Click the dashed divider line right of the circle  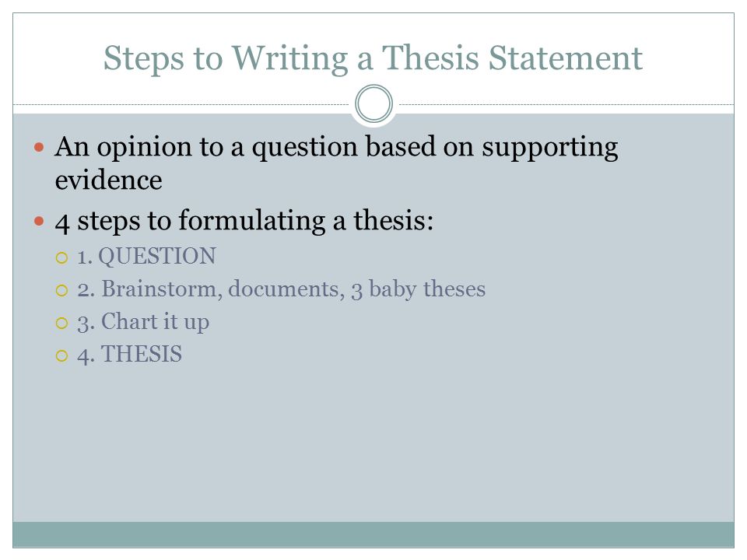tap(566, 104)
